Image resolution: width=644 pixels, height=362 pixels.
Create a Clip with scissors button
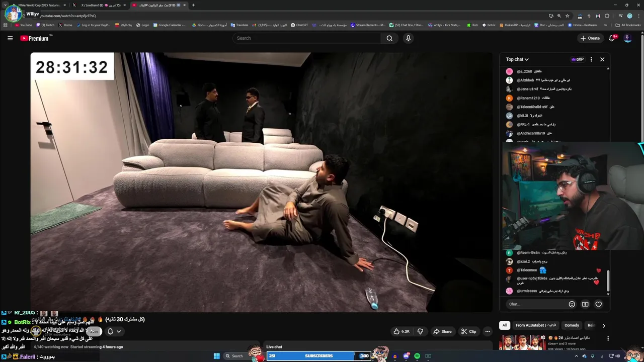coord(468,331)
